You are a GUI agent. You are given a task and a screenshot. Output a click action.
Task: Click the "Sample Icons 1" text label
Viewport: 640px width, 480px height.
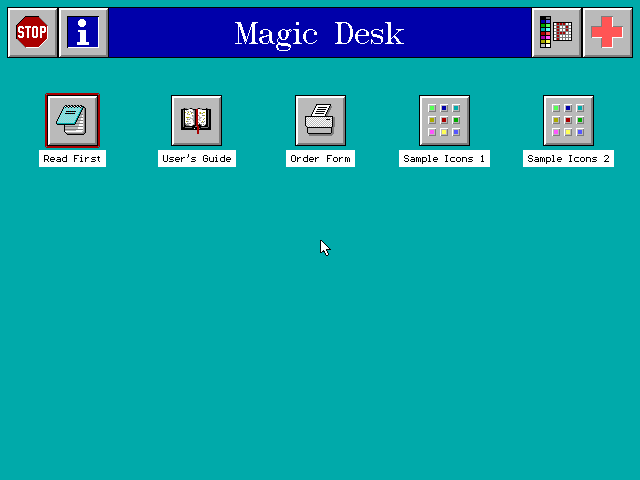point(444,159)
